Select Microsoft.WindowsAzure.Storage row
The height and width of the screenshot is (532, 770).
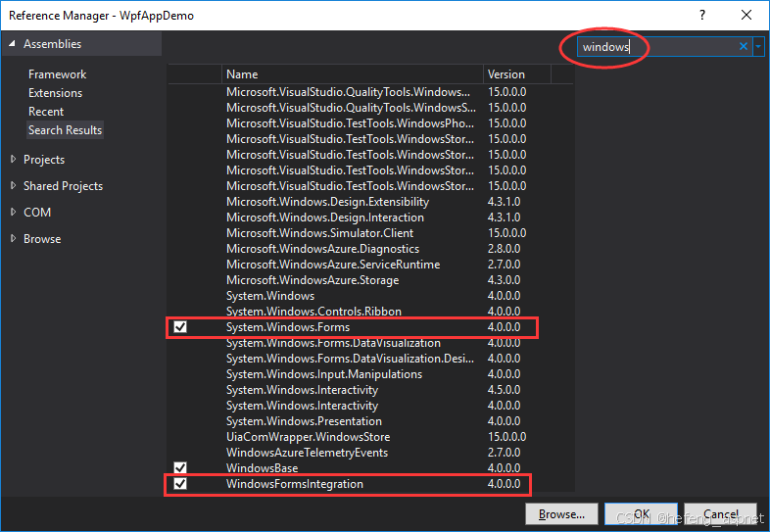(370, 280)
